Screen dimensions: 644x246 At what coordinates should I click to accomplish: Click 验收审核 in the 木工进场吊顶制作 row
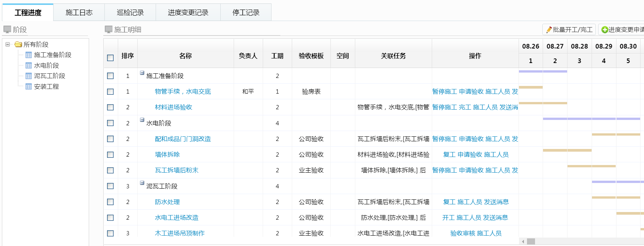click(x=463, y=233)
